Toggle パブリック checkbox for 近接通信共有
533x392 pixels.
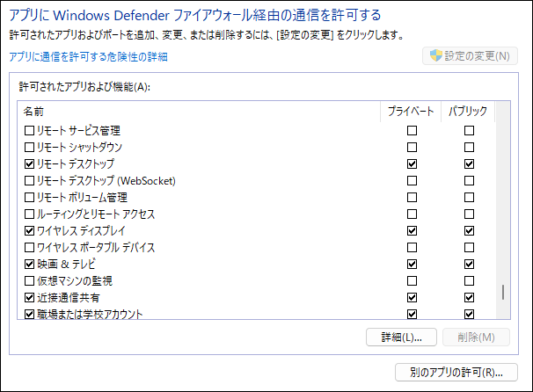pos(469,298)
